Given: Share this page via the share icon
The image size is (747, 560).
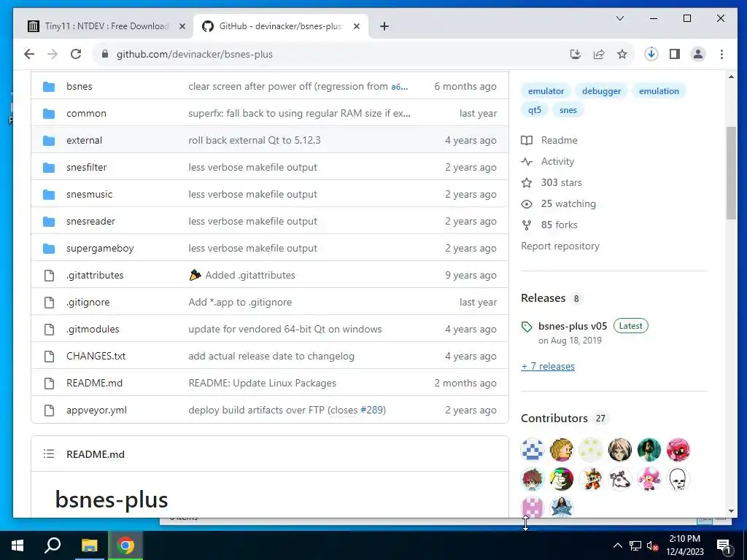Looking at the screenshot, I should pos(599,54).
